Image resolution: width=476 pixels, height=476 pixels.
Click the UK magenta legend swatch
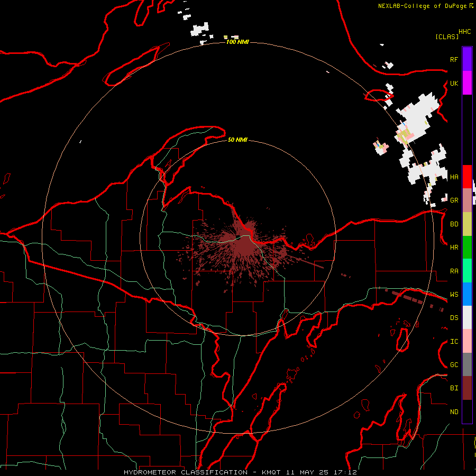[467, 83]
